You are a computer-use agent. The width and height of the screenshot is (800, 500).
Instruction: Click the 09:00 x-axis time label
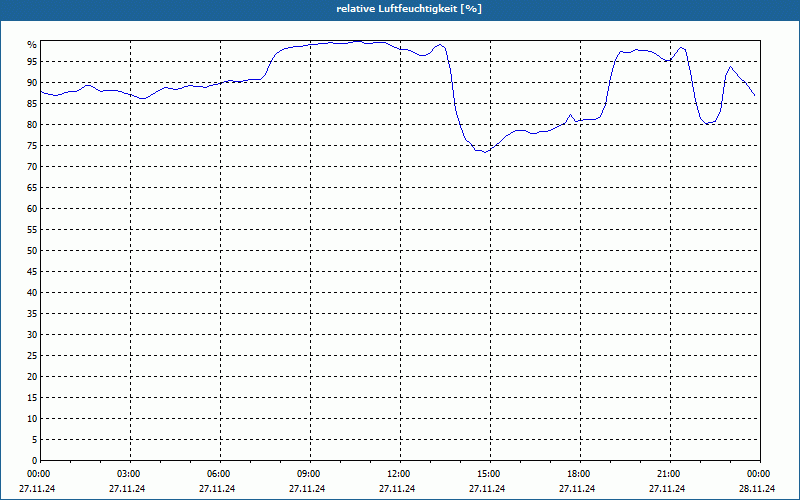coord(308,474)
